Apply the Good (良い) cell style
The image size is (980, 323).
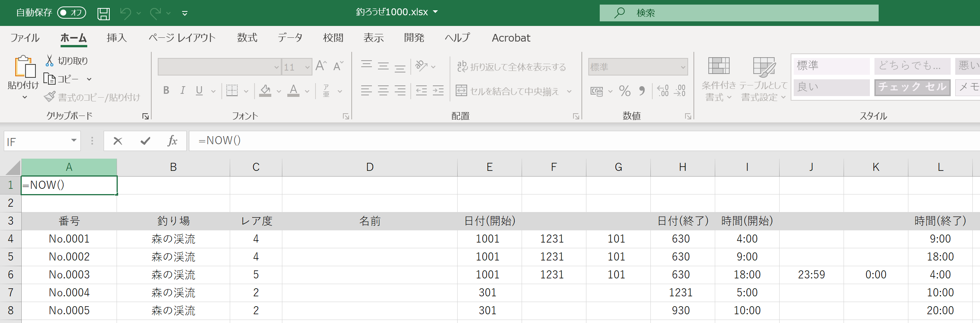[x=832, y=87]
